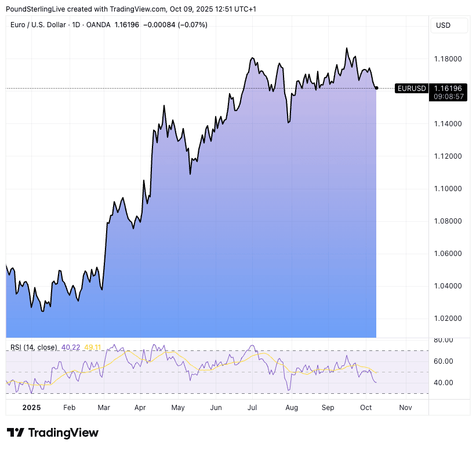Select the RSI (14, close) indicator label

tap(34, 347)
